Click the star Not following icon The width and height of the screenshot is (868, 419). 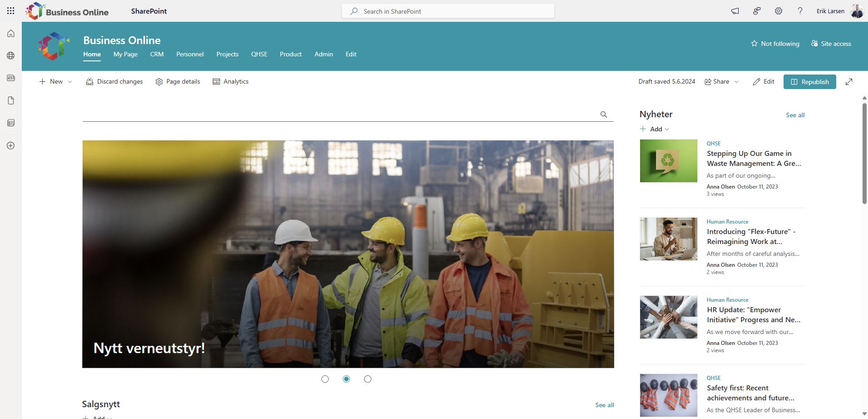pos(754,44)
